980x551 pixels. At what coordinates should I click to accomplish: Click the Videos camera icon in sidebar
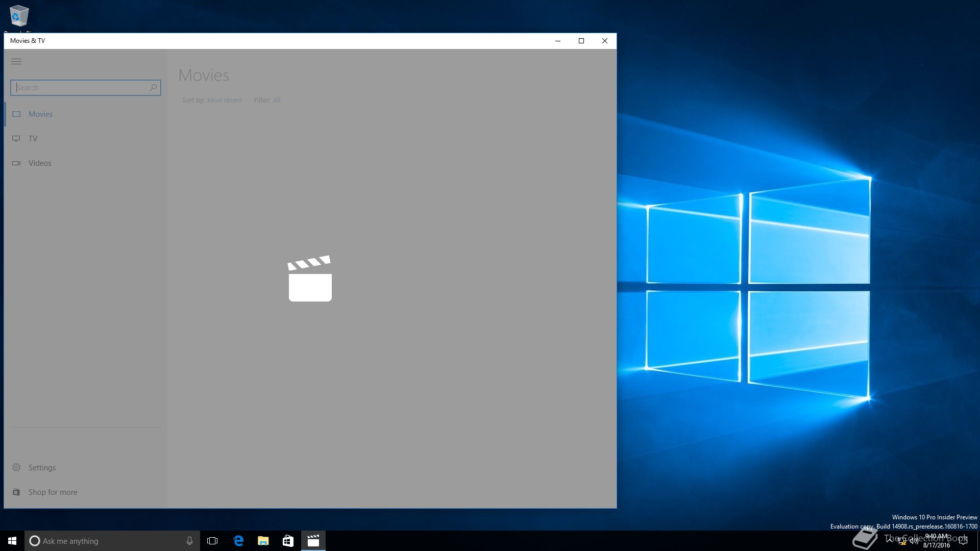click(x=16, y=163)
